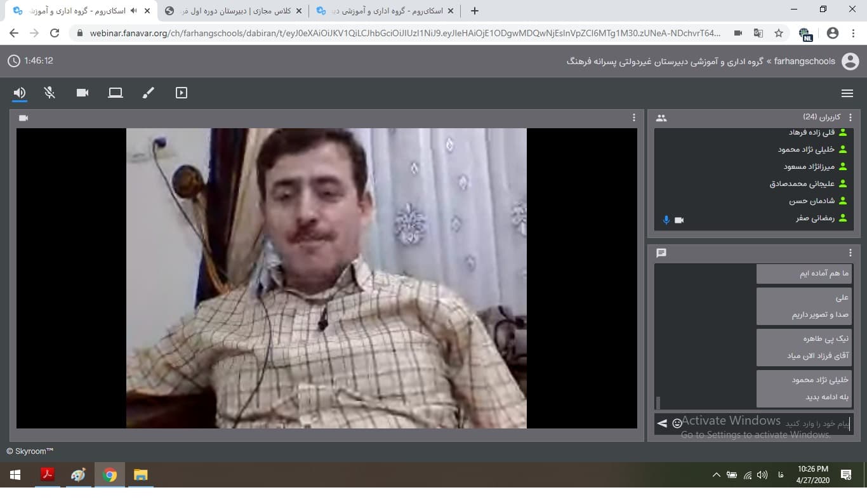The width and height of the screenshot is (867, 504).
Task: Open a new browser tab
Action: 475,11
